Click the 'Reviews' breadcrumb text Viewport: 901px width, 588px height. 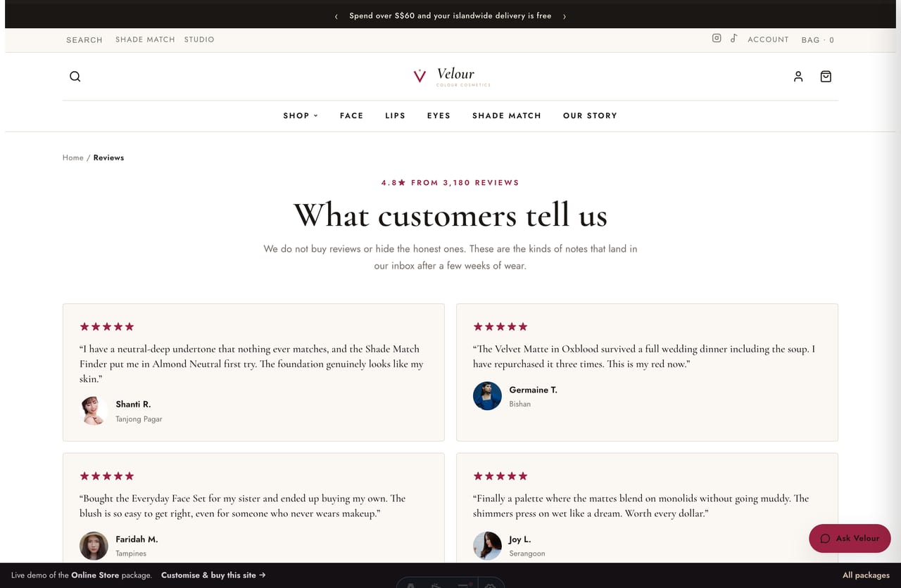click(x=108, y=158)
